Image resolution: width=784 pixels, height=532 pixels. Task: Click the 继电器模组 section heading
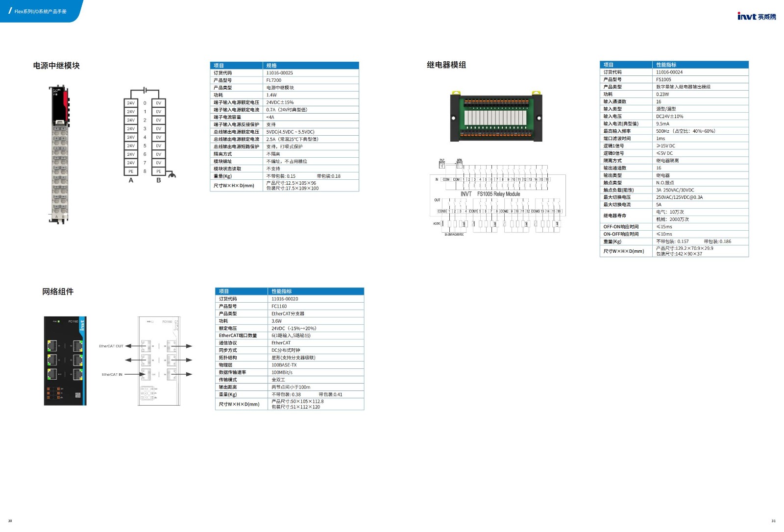[x=446, y=65]
